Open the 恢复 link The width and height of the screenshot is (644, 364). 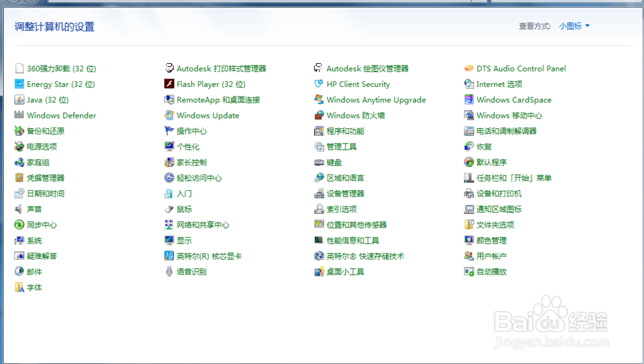click(484, 147)
